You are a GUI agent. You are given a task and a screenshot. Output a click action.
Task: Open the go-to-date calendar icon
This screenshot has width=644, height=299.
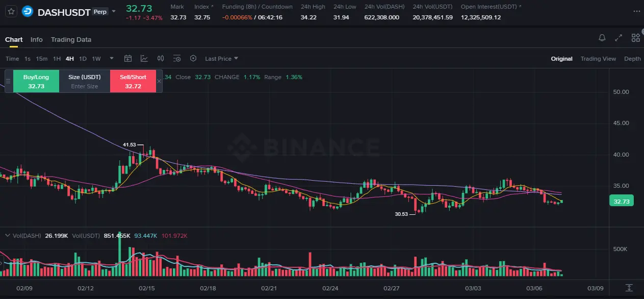(128, 59)
